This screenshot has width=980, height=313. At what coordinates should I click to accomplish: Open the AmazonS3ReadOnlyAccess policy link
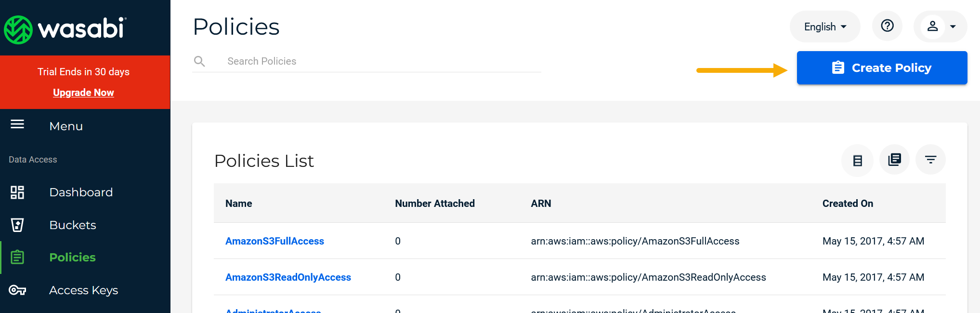click(288, 277)
